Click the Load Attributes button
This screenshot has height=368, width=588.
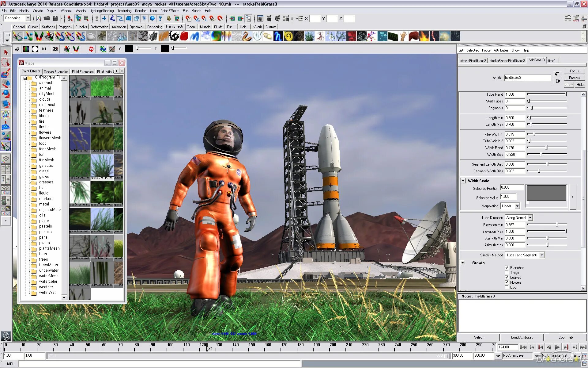pyautogui.click(x=522, y=337)
